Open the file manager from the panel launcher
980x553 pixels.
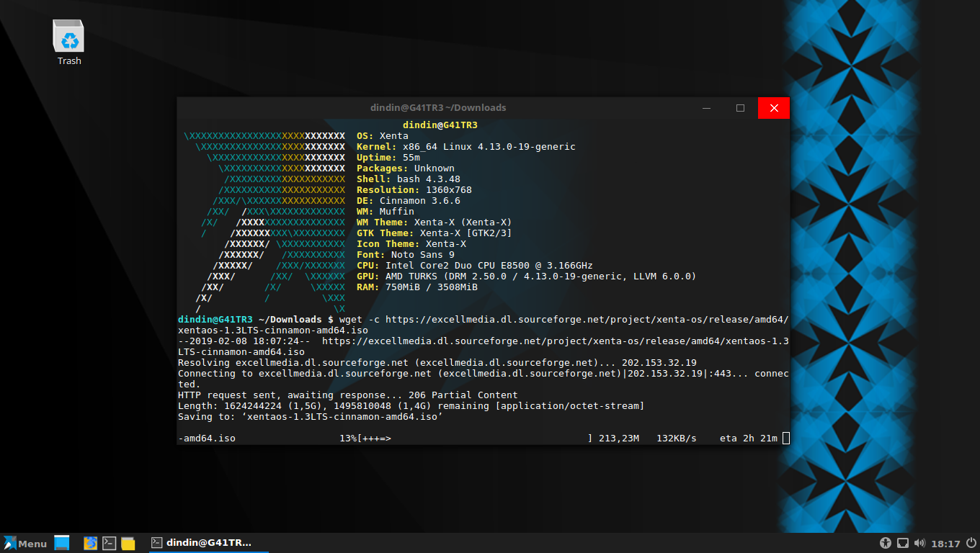coord(128,543)
